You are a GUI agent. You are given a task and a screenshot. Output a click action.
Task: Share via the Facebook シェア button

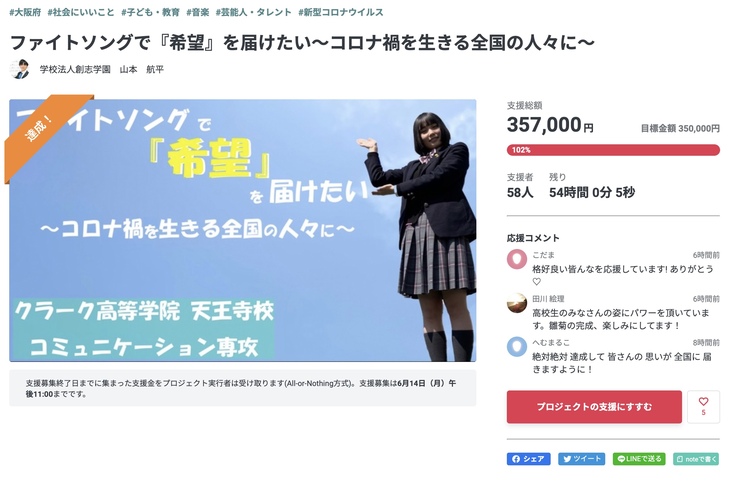tap(528, 459)
